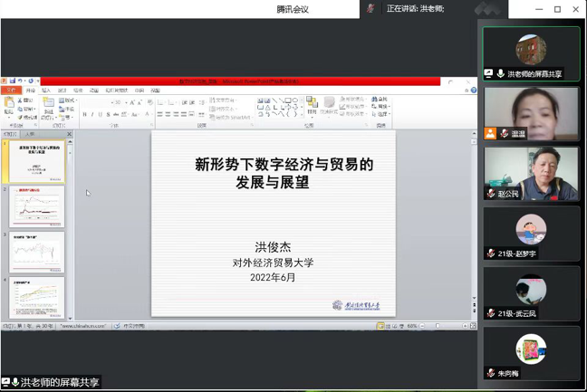Click the Undo arrow in quick access toolbar
This screenshot has height=392, width=587.
(20, 81)
